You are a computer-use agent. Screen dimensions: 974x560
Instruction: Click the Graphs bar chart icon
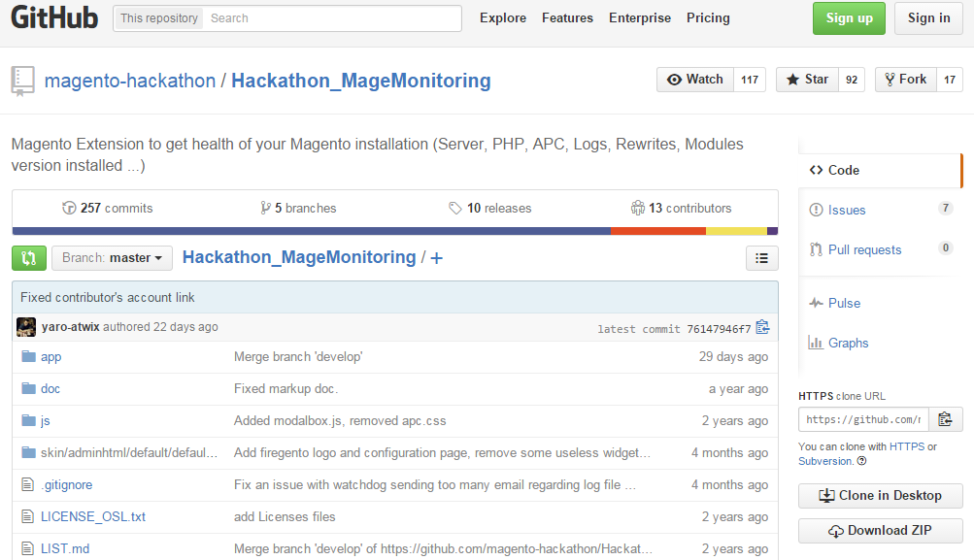coord(816,342)
